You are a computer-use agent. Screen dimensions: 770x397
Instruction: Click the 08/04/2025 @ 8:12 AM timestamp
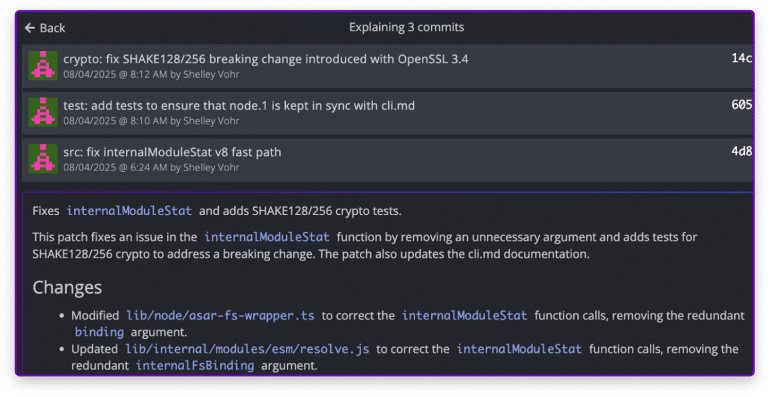pyautogui.click(x=115, y=75)
